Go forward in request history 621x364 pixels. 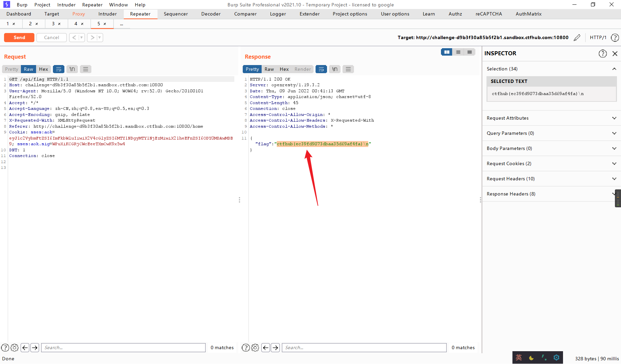[92, 37]
